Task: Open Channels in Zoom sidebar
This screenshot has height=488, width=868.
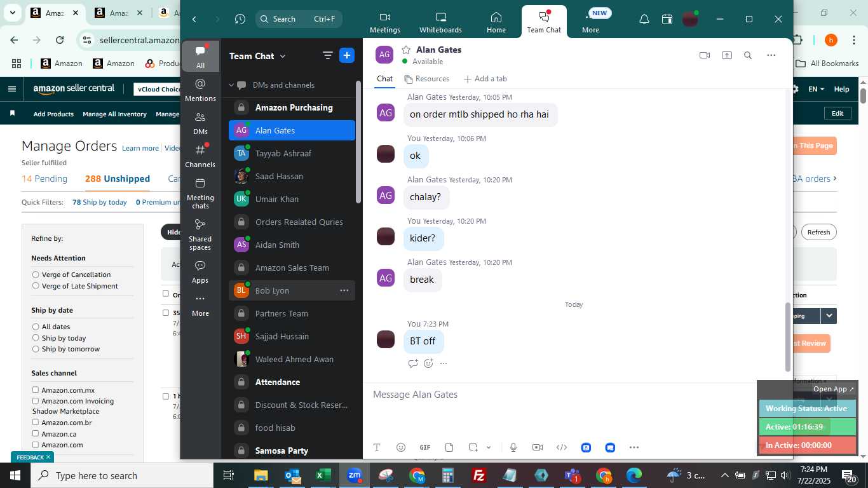Action: point(200,156)
